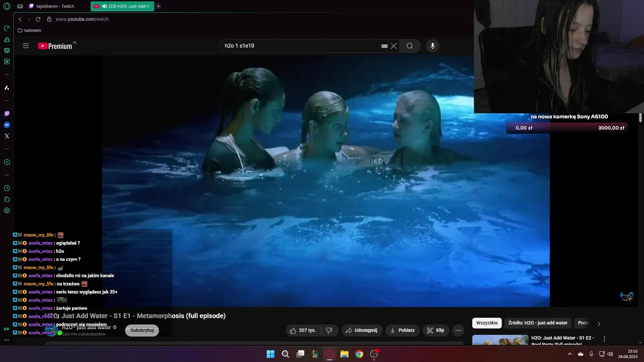Submit search with magnifier button
The width and height of the screenshot is (644, 362).
(410, 46)
